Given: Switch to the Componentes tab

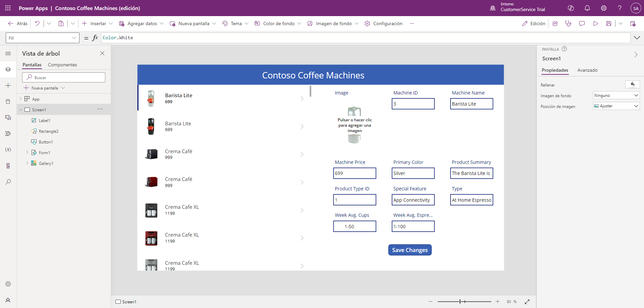Looking at the screenshot, I should click(62, 65).
